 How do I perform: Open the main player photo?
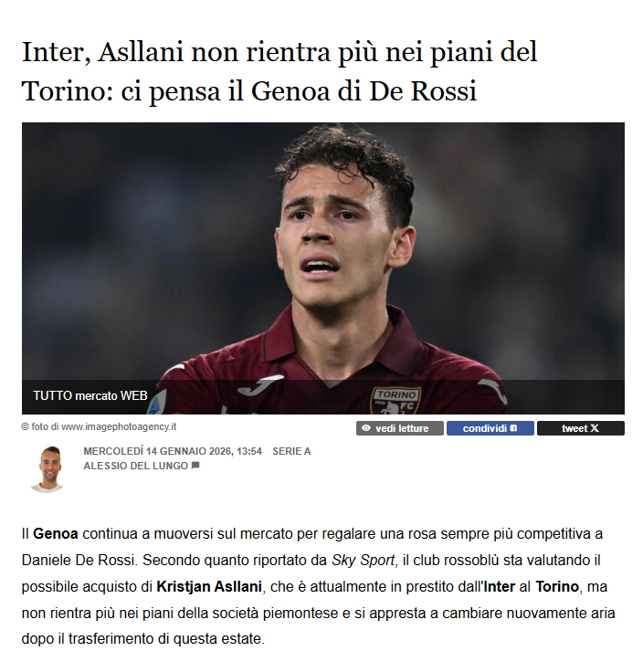323,268
